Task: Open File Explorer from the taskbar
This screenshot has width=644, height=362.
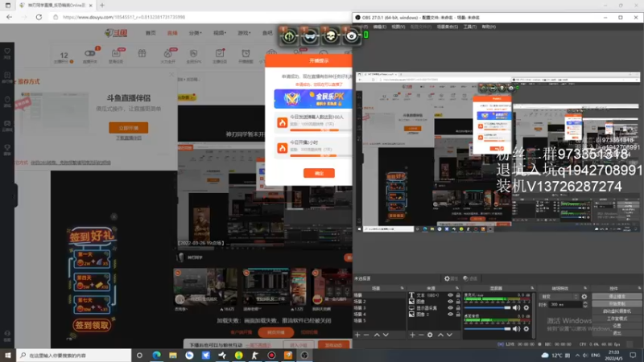Action: click(x=173, y=356)
